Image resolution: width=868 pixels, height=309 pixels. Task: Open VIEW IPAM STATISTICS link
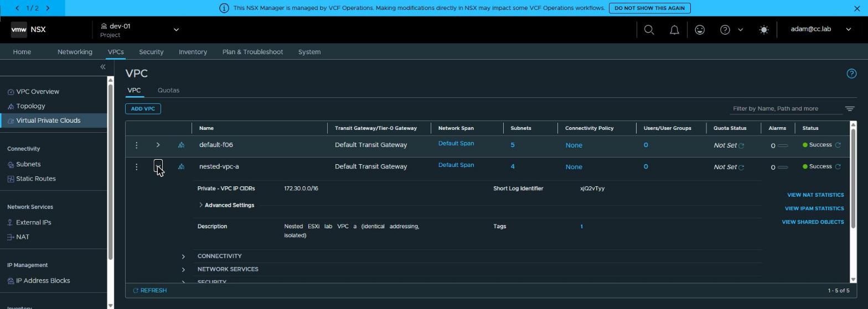(x=814, y=209)
